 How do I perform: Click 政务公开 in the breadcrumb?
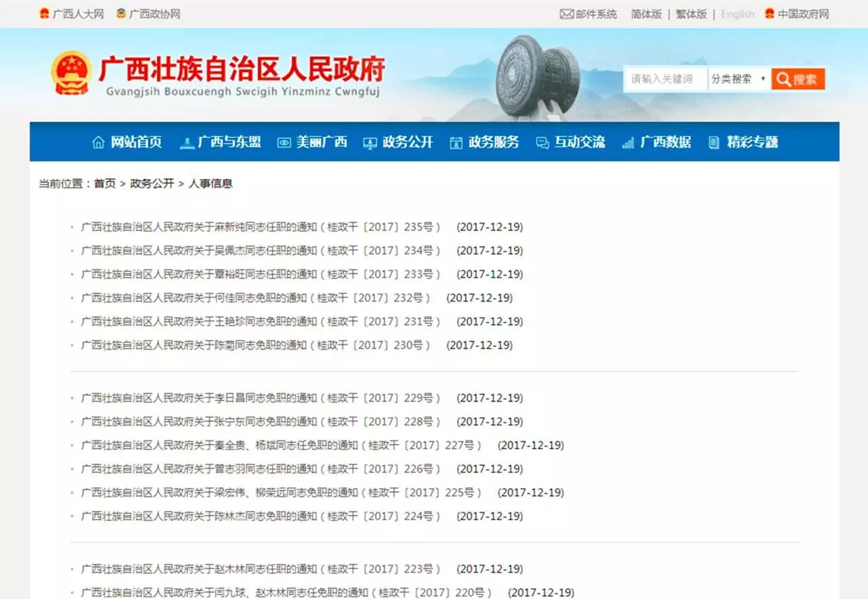(x=152, y=184)
